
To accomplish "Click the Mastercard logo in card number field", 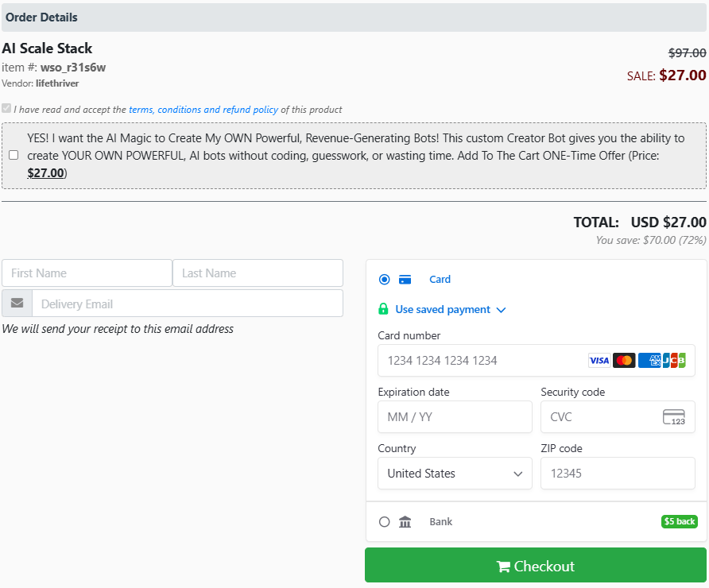I will point(624,360).
